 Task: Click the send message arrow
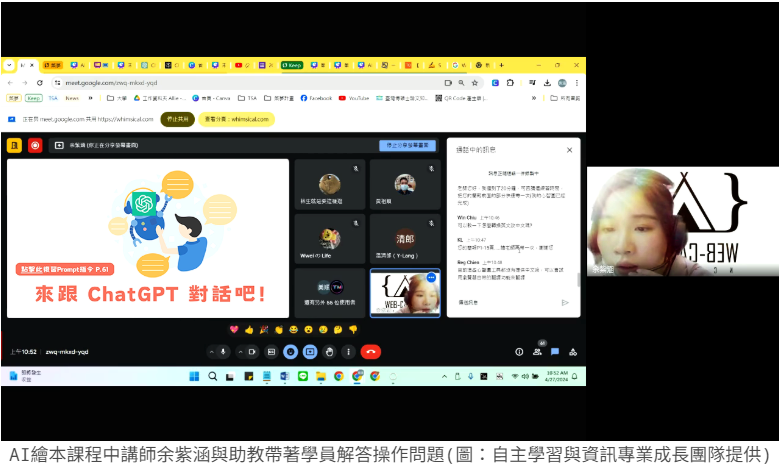(x=565, y=303)
